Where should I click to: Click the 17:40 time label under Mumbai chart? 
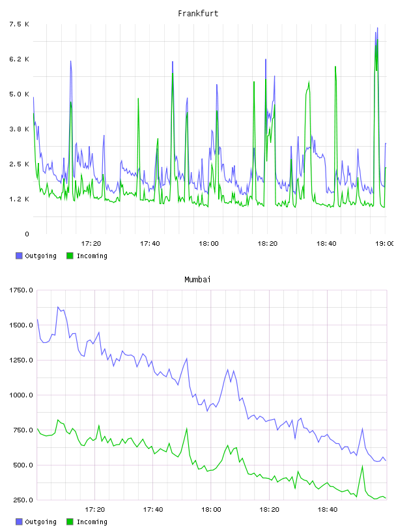(153, 510)
